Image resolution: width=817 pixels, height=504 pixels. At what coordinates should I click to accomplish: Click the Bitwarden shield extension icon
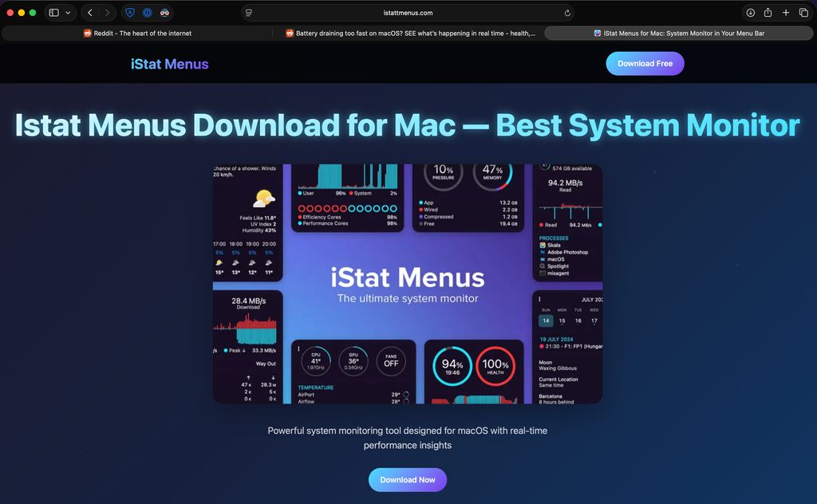[x=130, y=13]
